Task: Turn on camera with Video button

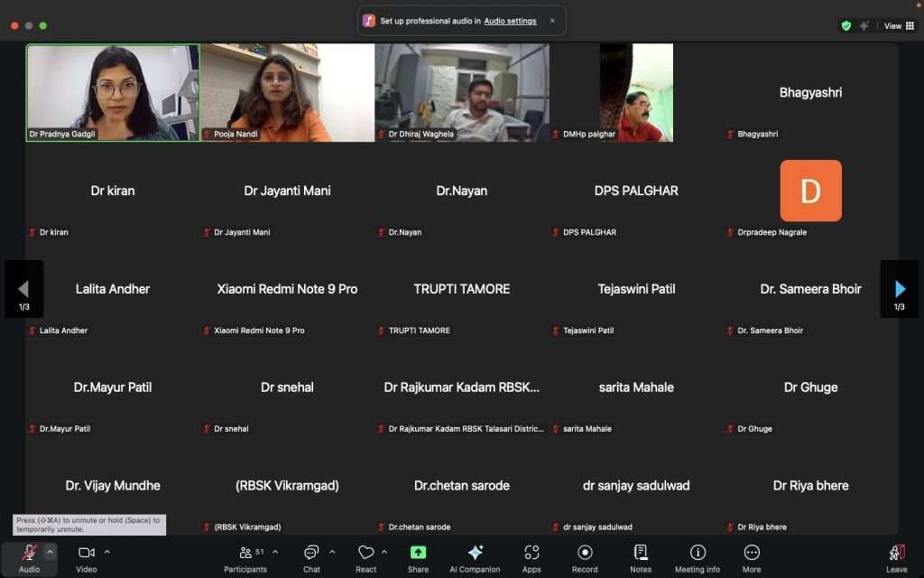Action: pos(87,558)
